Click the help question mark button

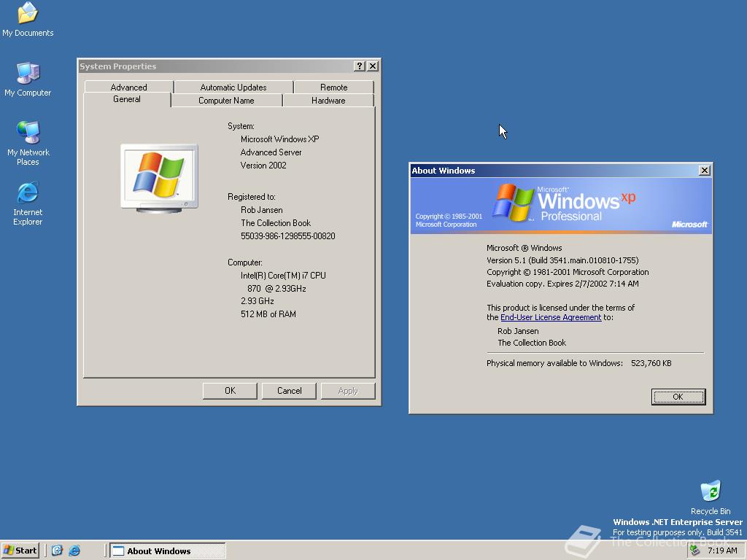tap(360, 66)
